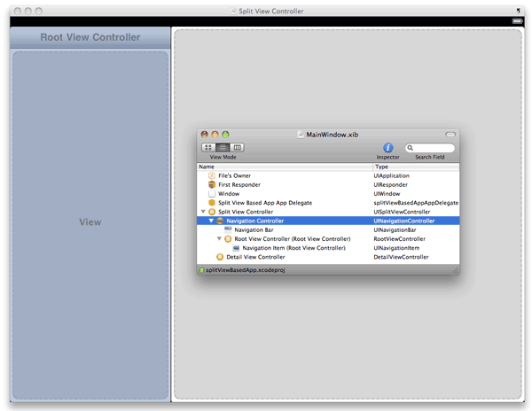Click the Navigation Bar icon
This screenshot has width=532, height=411.
(228, 229)
